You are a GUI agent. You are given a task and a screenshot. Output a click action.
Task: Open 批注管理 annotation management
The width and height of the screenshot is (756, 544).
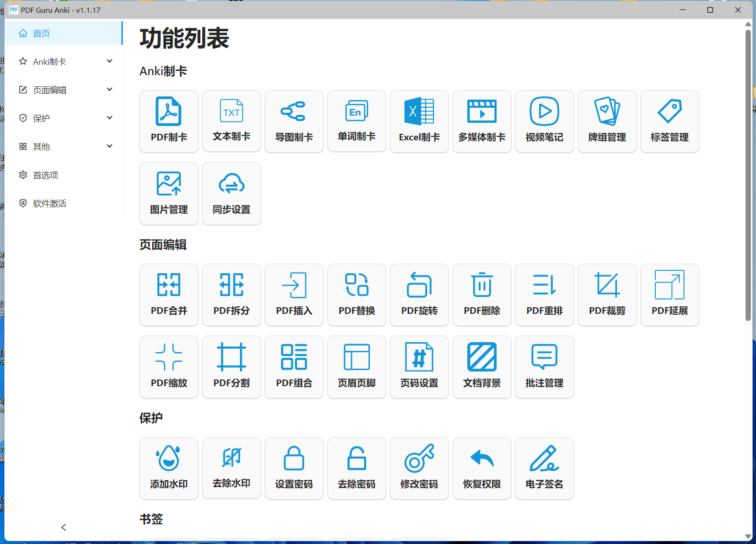coord(544,367)
